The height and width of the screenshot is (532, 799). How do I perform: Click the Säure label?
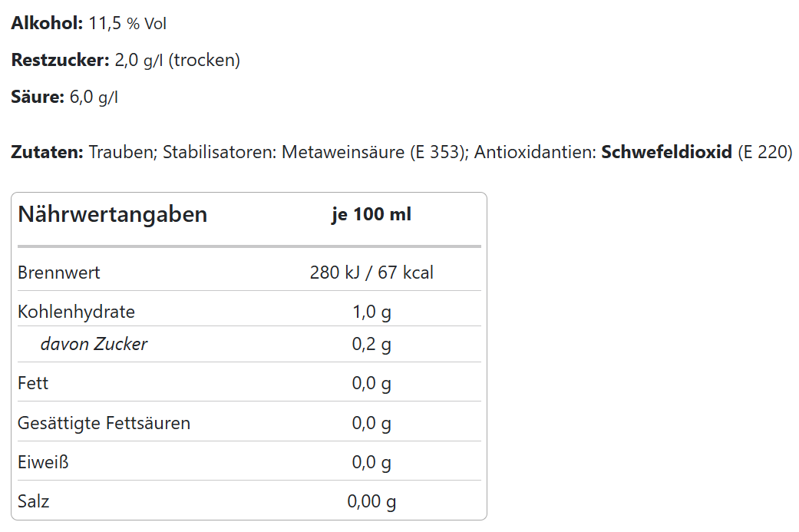(37, 97)
